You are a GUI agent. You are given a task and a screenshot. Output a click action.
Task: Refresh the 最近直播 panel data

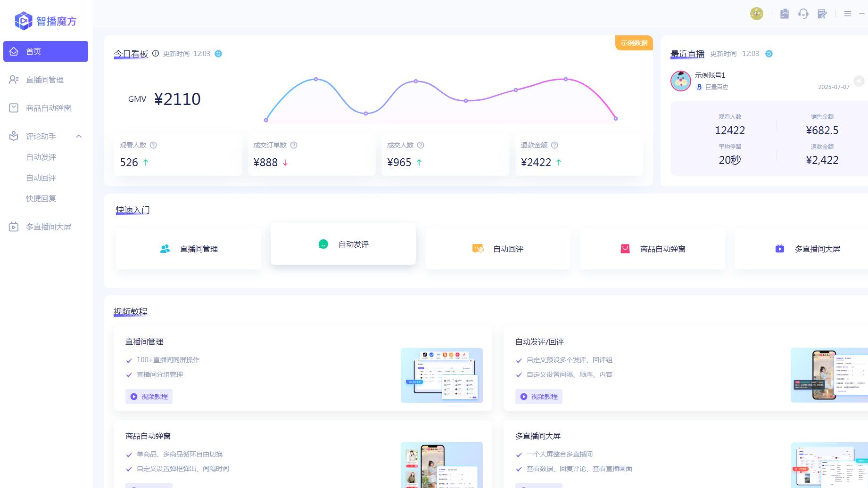click(769, 54)
